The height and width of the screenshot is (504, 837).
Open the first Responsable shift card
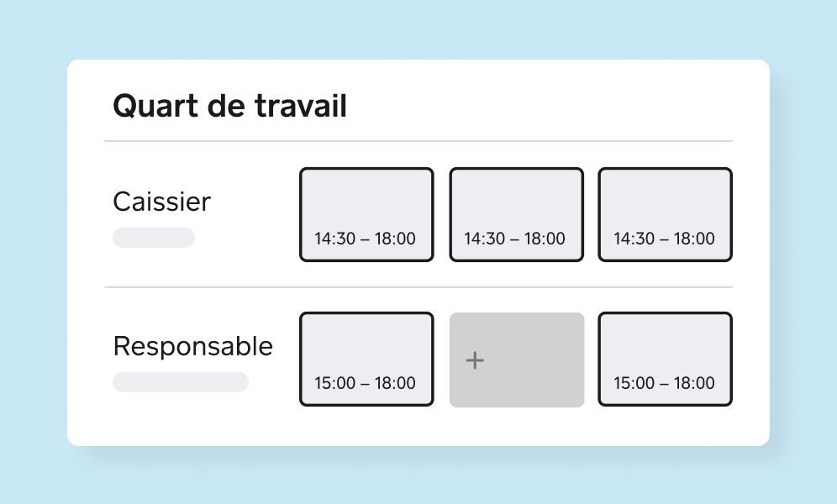[x=366, y=359]
